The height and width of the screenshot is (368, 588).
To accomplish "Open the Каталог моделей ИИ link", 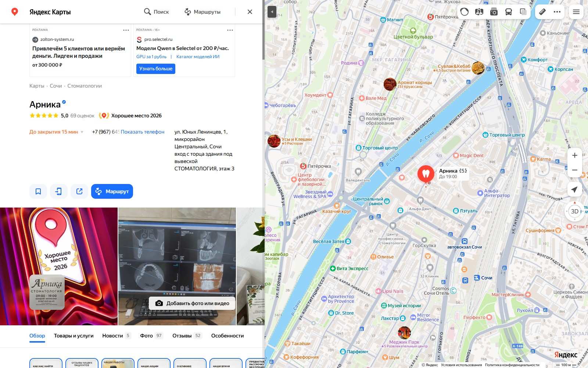I will point(198,57).
